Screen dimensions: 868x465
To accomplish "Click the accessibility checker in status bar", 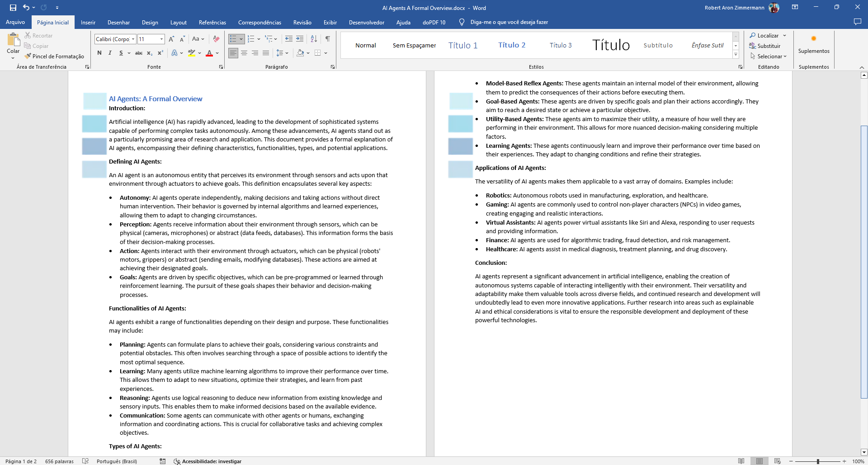I will (208, 461).
